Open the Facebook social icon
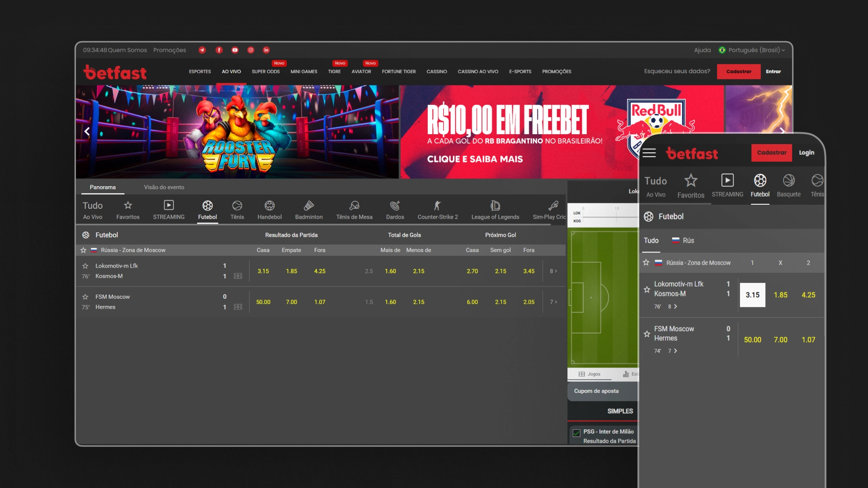This screenshot has height=488, width=868. 219,50
